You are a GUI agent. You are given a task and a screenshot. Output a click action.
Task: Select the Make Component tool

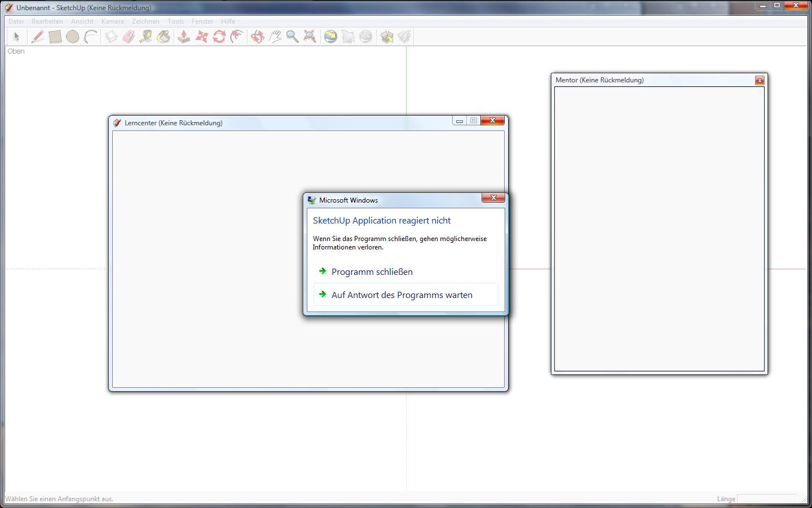pyautogui.click(x=111, y=37)
